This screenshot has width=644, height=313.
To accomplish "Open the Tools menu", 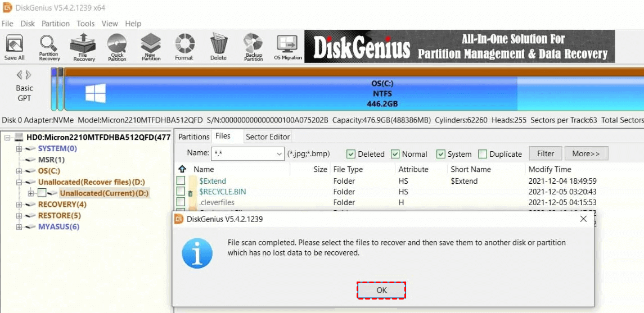I will pyautogui.click(x=86, y=24).
